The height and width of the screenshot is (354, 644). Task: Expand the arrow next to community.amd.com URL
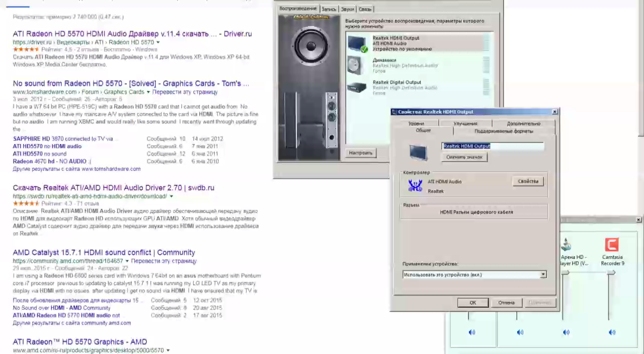(127, 261)
